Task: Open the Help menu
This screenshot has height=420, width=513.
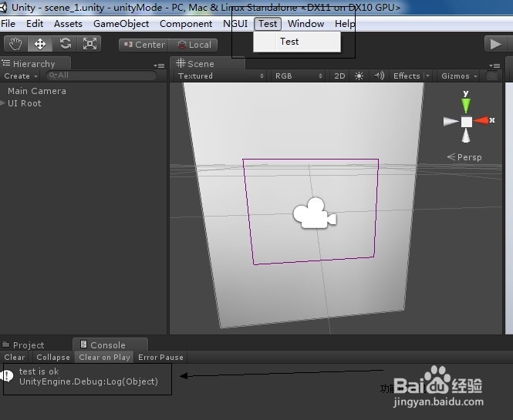Action: coord(345,24)
